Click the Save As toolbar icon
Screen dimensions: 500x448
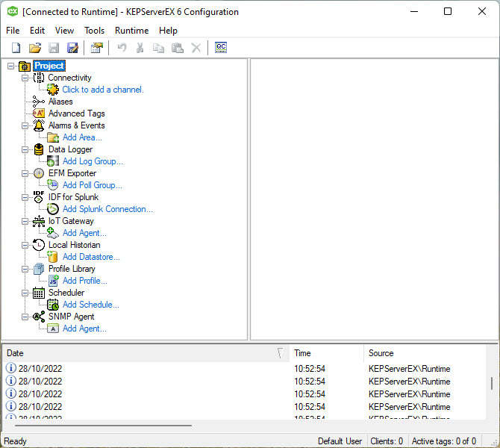point(72,48)
